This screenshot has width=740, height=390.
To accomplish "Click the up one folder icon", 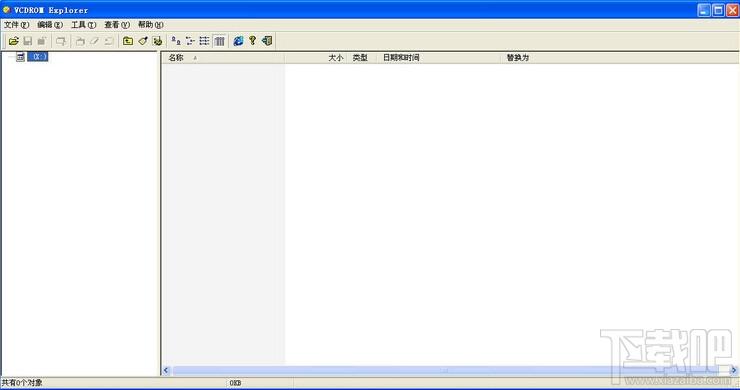I will [127, 41].
